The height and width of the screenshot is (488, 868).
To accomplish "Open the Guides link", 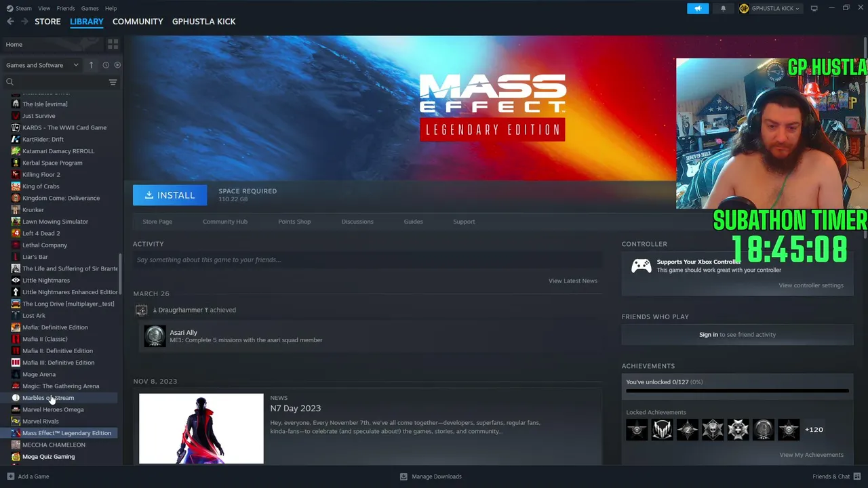I will point(413,222).
